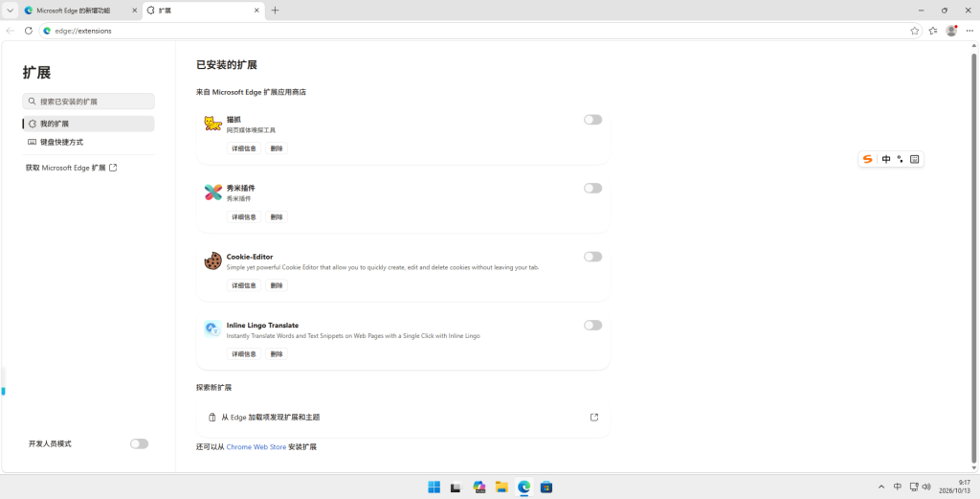Open the profile avatar menu
Screen dimensions: 980x499
click(x=951, y=31)
